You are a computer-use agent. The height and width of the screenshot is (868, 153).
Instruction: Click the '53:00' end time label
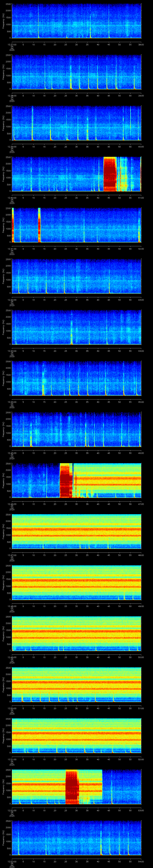141,810
